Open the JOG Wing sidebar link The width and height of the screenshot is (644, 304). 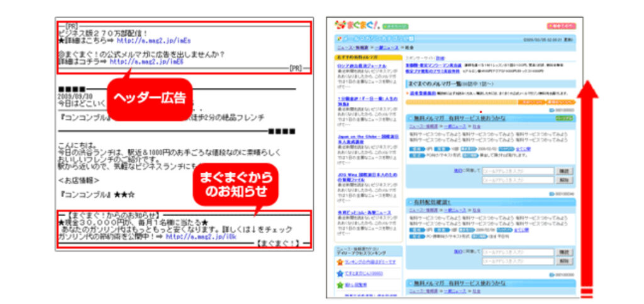[367, 176]
